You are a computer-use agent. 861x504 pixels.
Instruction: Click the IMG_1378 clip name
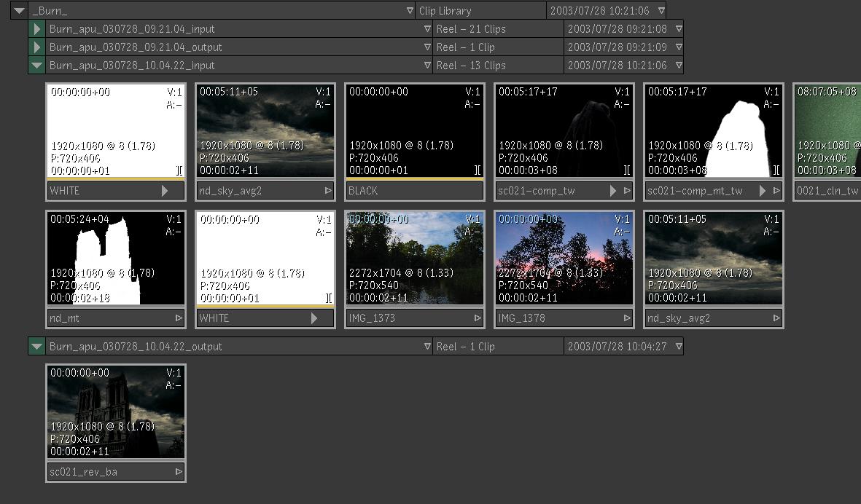(x=521, y=318)
